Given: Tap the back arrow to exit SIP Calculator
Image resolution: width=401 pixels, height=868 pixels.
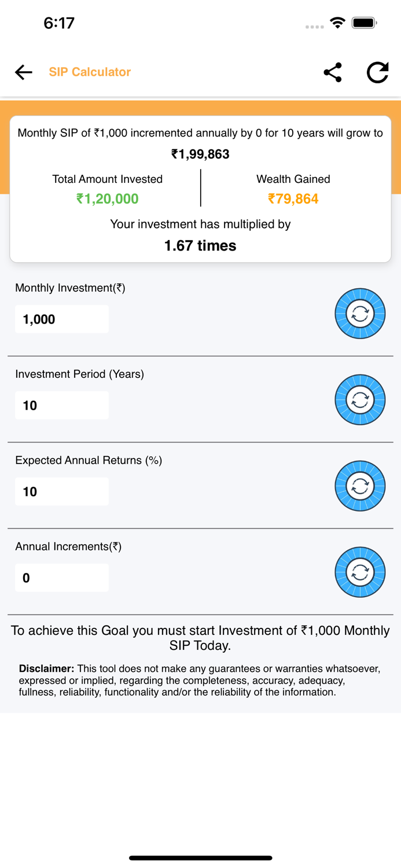Looking at the screenshot, I should pyautogui.click(x=23, y=72).
